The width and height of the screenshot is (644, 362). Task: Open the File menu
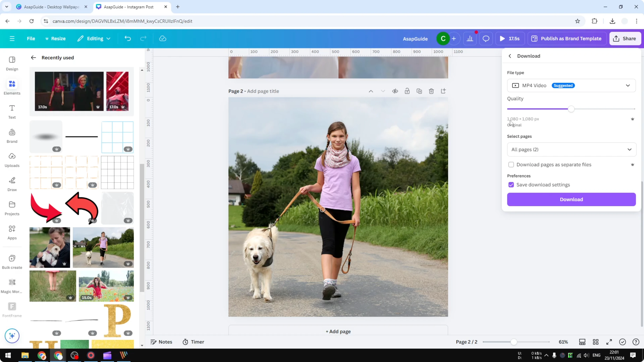[31, 38]
